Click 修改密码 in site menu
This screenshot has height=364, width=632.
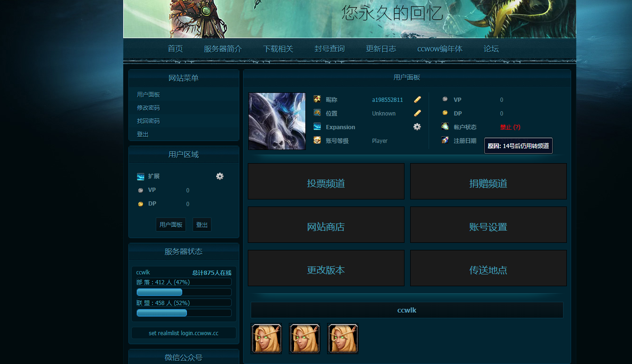point(148,108)
